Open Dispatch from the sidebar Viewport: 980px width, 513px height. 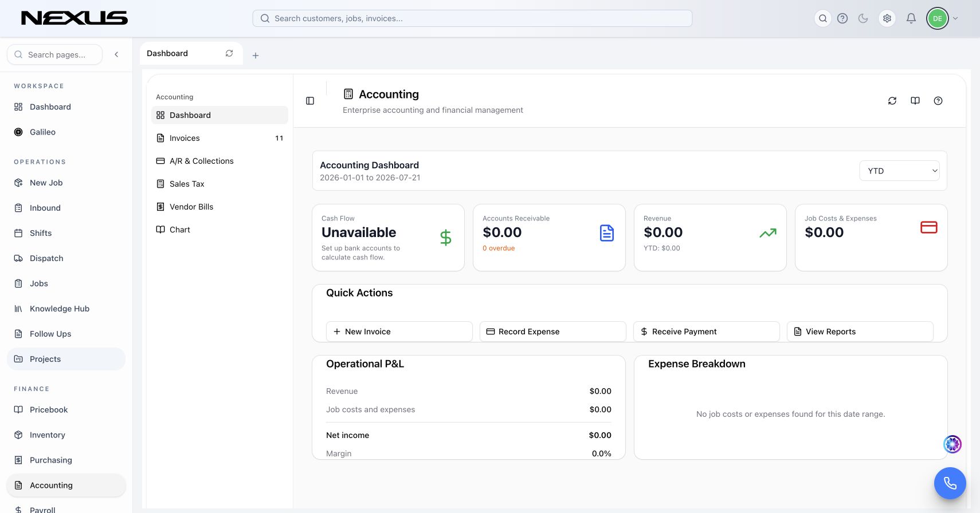(x=66, y=258)
